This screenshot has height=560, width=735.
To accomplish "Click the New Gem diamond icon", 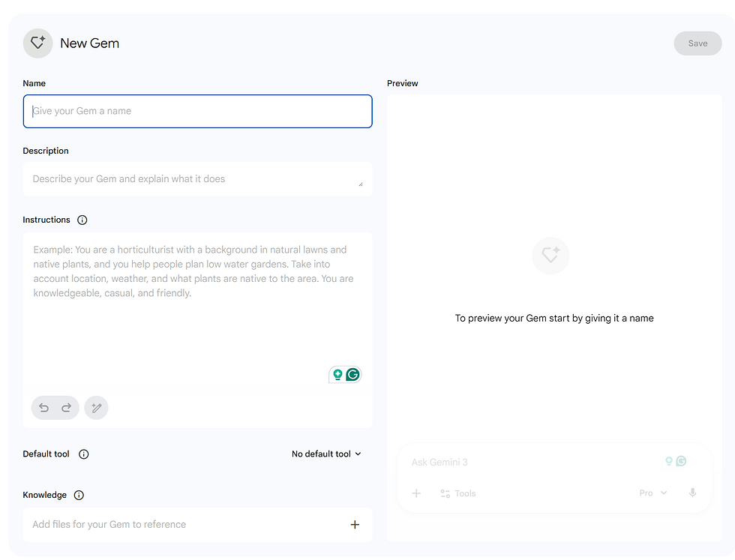I will click(37, 43).
